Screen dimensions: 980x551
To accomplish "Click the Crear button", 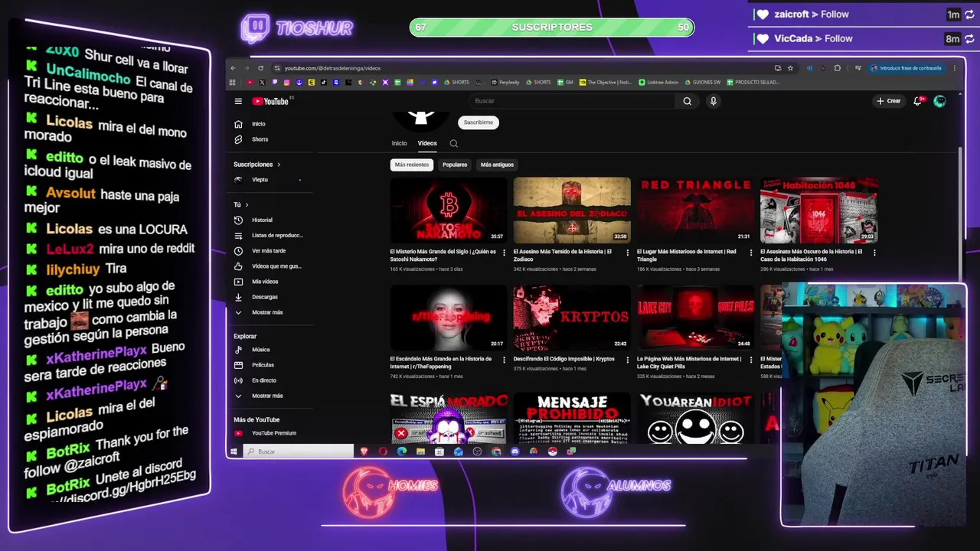I will pyautogui.click(x=889, y=101).
